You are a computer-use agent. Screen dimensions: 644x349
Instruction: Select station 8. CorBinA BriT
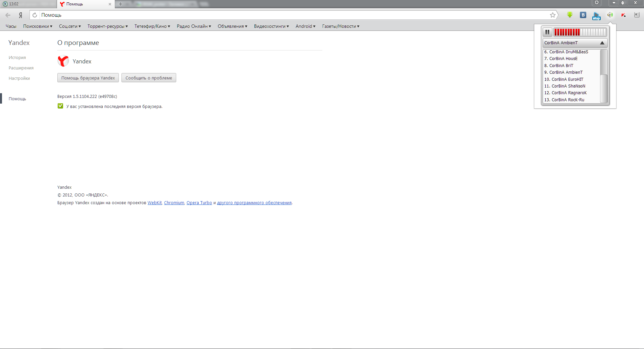(572, 66)
